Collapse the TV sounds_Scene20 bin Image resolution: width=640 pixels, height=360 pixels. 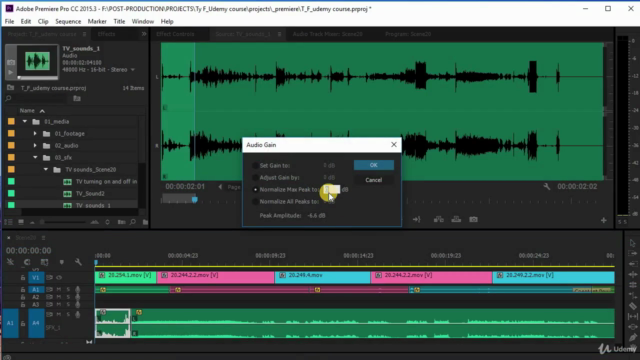46,169
